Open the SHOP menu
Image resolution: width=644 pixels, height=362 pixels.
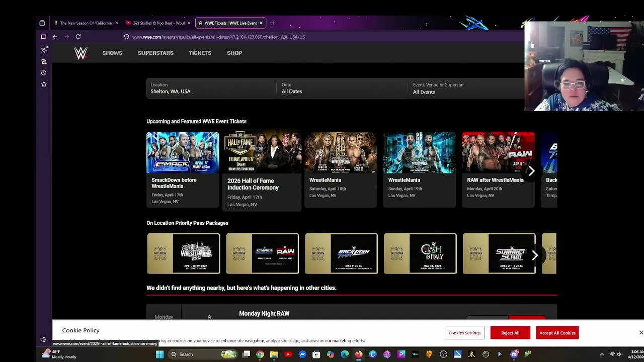click(x=234, y=53)
